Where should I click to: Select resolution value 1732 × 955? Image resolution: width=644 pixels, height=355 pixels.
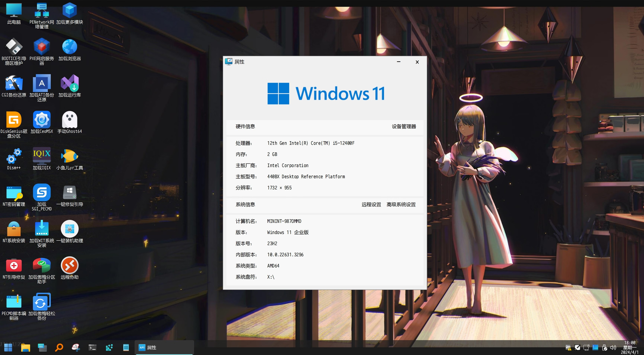coord(279,188)
